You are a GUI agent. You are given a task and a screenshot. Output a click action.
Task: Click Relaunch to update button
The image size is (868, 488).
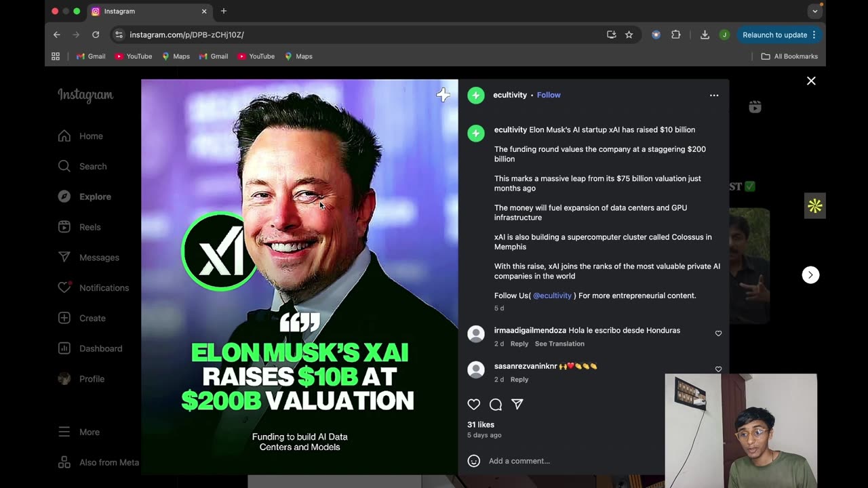(779, 35)
